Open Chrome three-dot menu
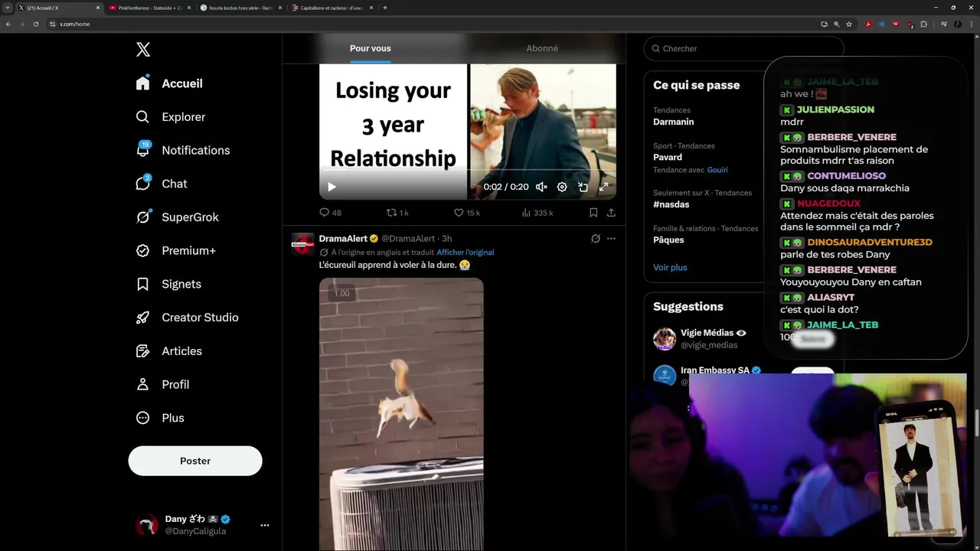 [971, 24]
